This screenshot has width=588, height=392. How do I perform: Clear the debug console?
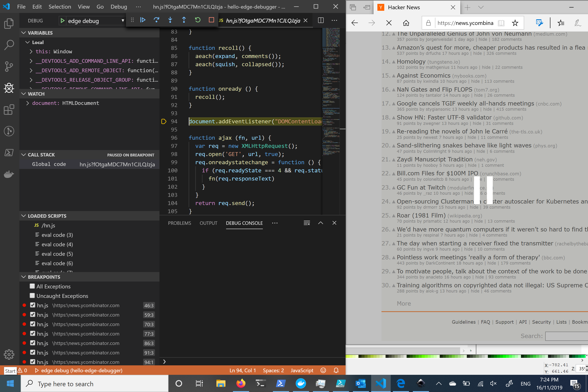click(x=307, y=223)
